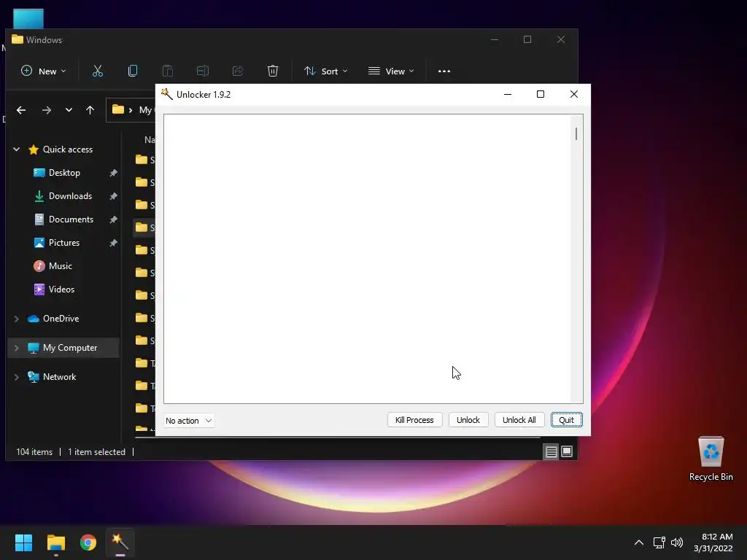Click the Cut scissors icon in Explorer toolbar

(98, 71)
